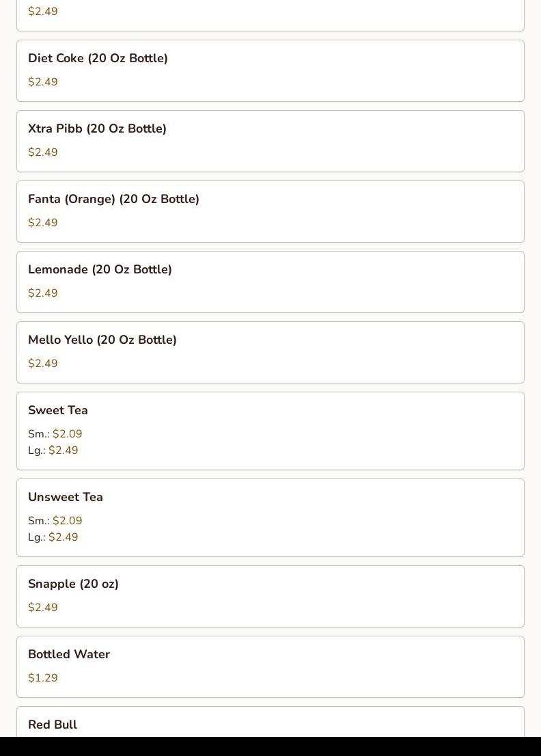Click the price under Mello Yello
The width and height of the screenshot is (541, 756).
[43, 364]
